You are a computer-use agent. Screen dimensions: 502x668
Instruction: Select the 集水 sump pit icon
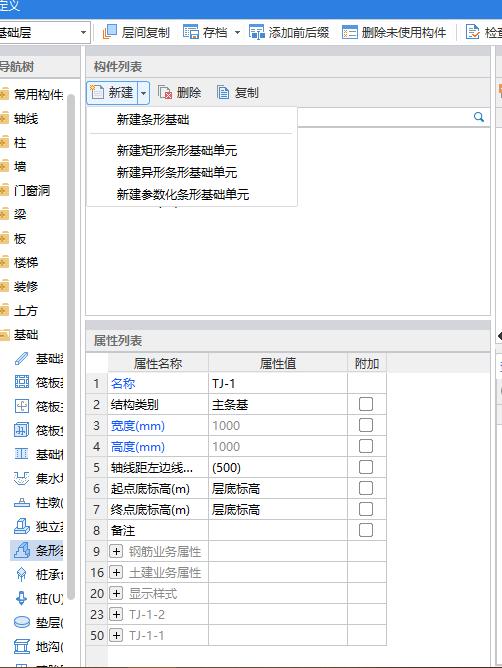[22, 478]
